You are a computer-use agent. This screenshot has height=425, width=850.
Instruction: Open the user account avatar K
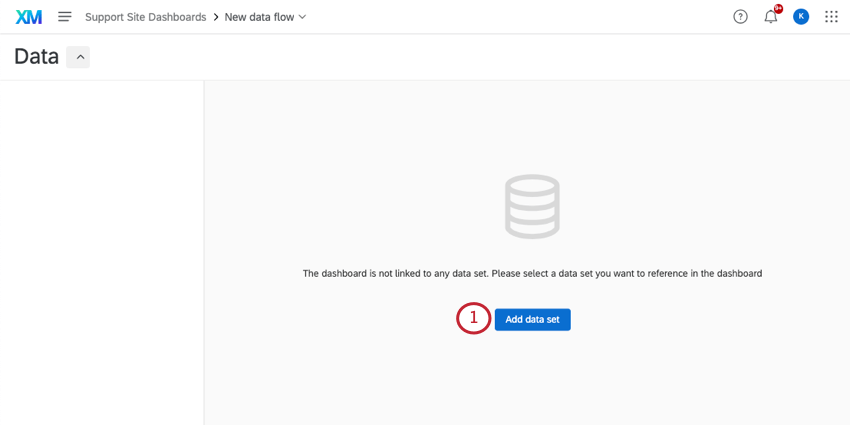pyautogui.click(x=801, y=17)
